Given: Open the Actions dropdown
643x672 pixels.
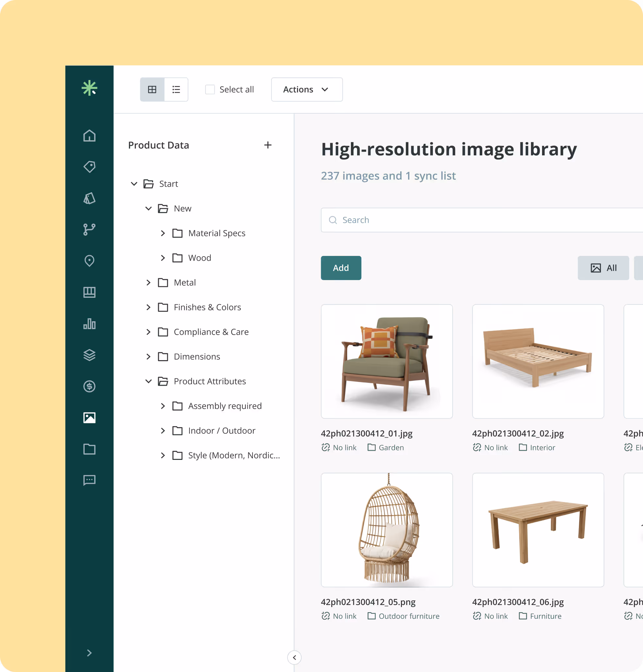Looking at the screenshot, I should pos(307,90).
